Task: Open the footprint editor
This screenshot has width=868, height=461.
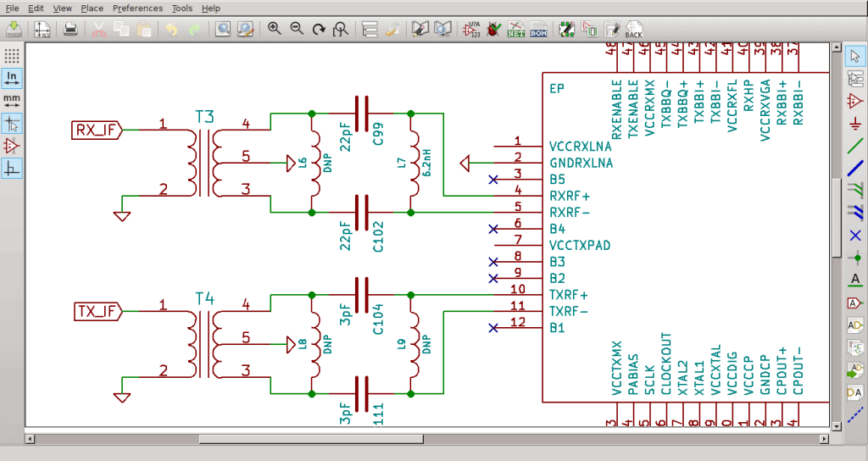Action: point(567,29)
